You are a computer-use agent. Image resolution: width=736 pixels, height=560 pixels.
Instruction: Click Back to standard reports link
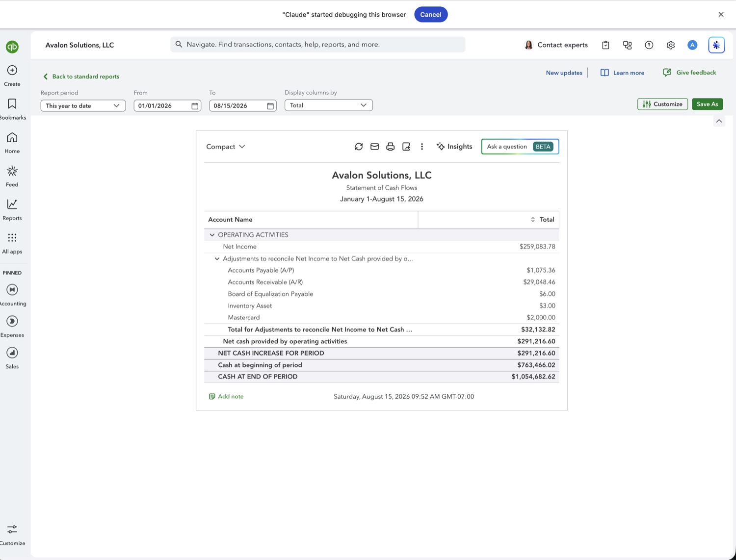[x=81, y=76]
